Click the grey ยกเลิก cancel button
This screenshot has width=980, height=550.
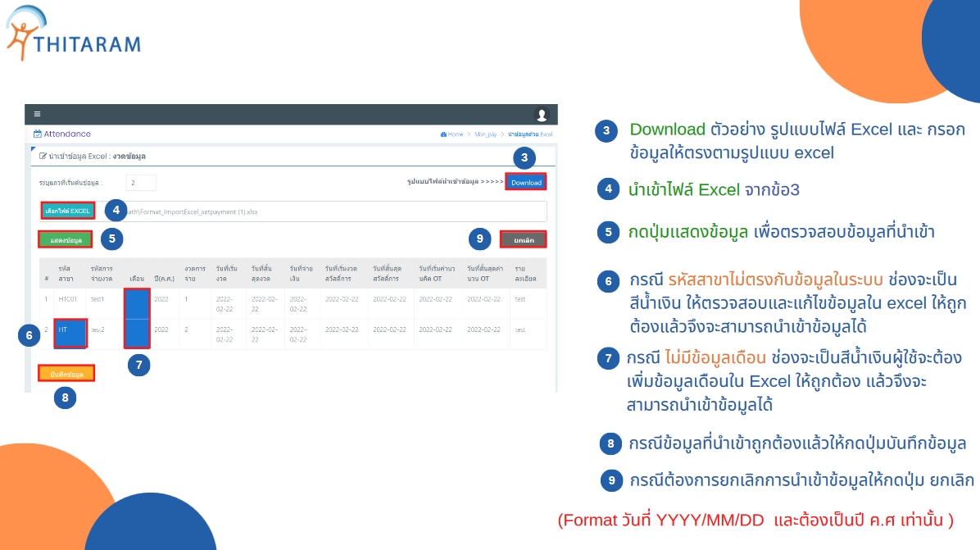click(x=524, y=239)
